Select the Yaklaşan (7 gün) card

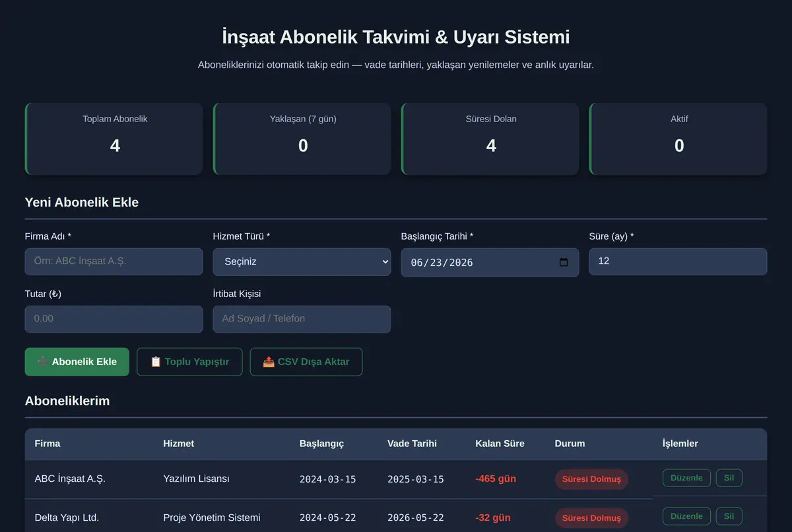[x=302, y=139]
